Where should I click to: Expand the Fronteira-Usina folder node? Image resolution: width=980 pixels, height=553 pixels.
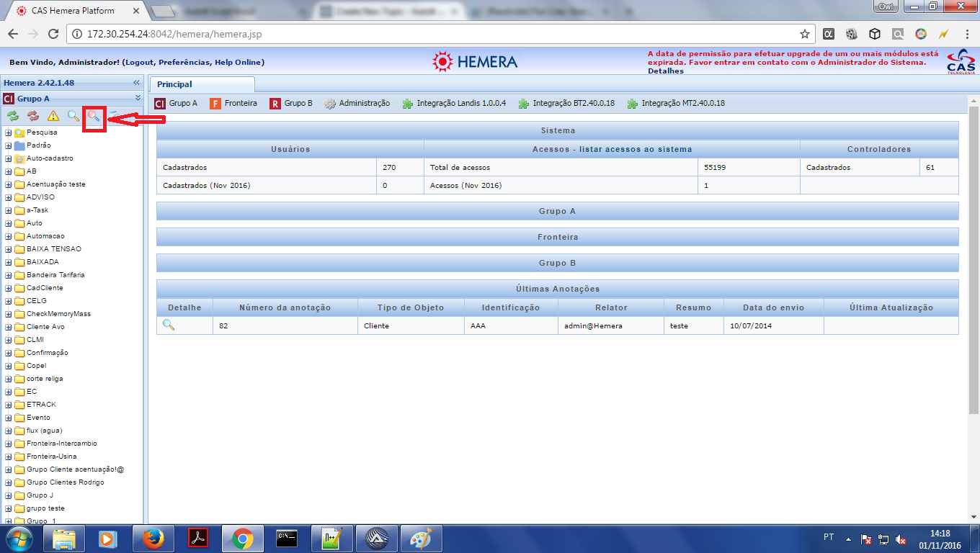pos(8,457)
